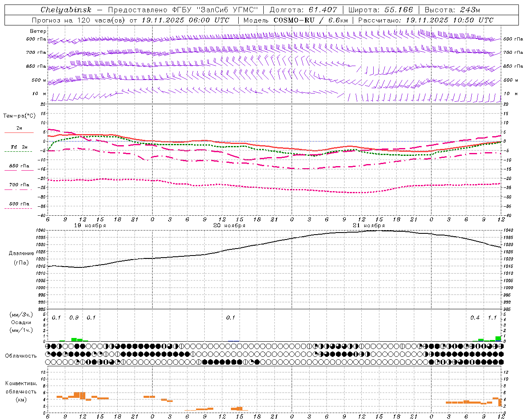Screen dimensions: 525x420
Task: Click the 'Тем-ра(°C)' temperature panel label
Action: pos(19,116)
